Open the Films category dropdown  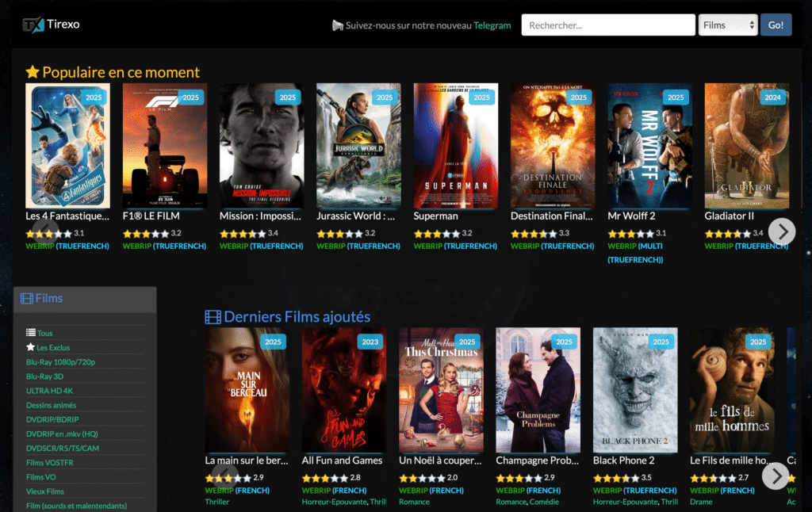tap(728, 25)
